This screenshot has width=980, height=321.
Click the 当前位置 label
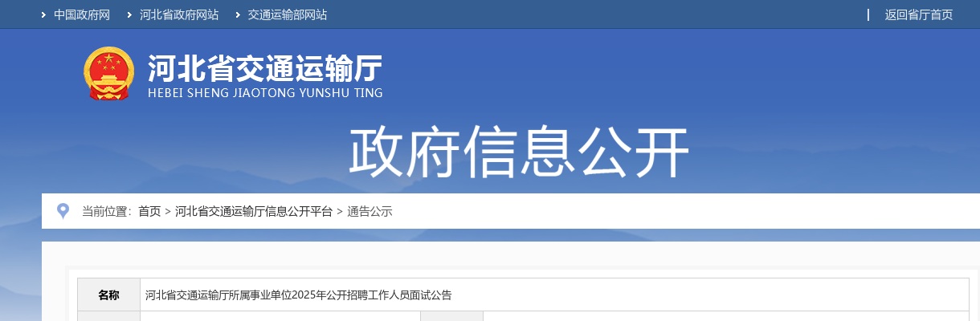point(106,212)
